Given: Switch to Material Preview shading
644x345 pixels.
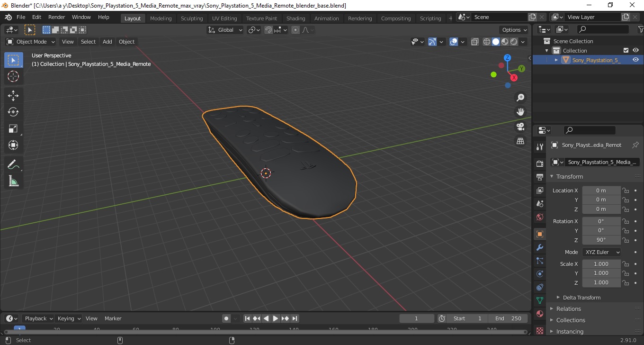Looking at the screenshot, I should point(505,42).
